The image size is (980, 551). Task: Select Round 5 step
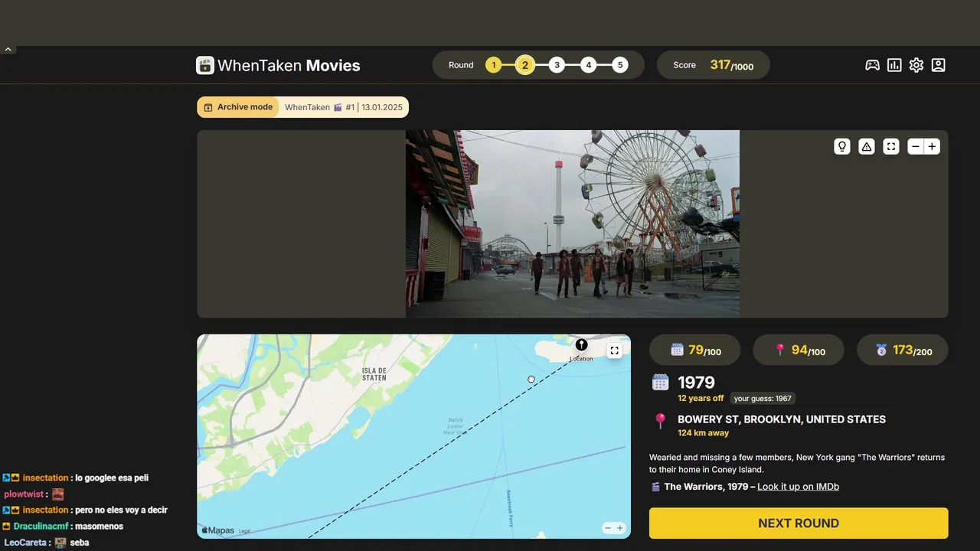pyautogui.click(x=620, y=65)
